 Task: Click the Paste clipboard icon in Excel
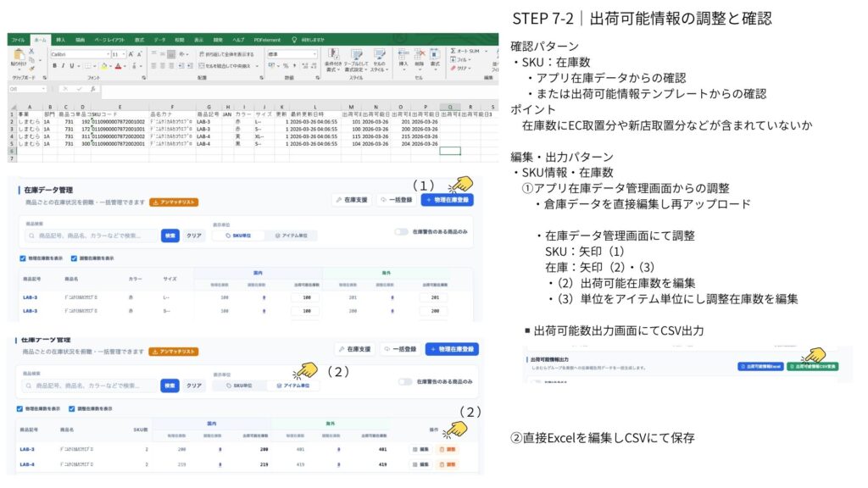(18, 58)
